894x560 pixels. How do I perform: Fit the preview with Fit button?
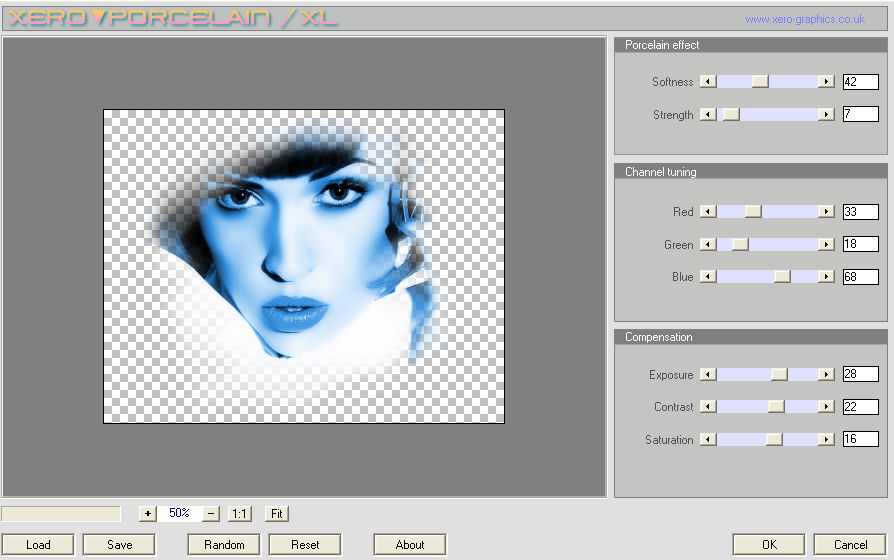point(277,514)
